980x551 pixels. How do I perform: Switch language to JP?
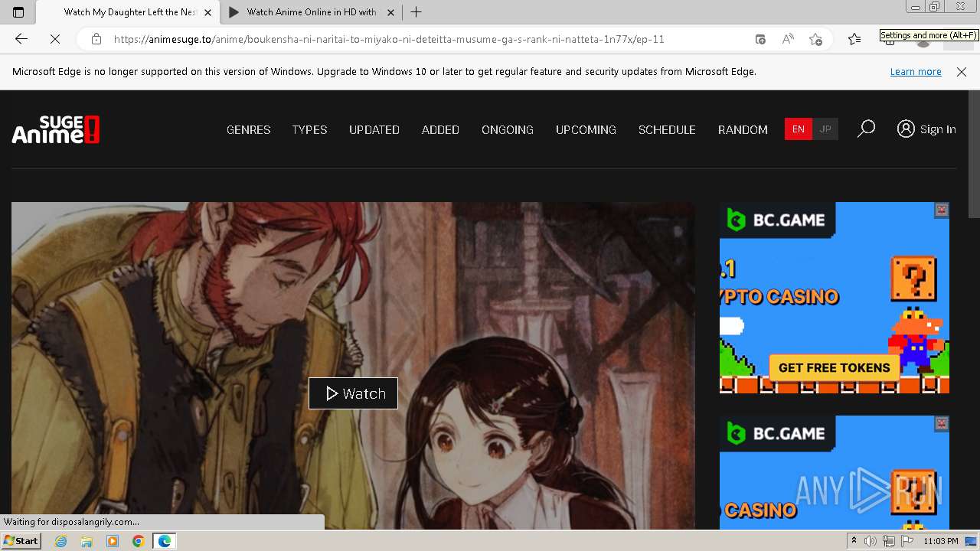(x=825, y=129)
